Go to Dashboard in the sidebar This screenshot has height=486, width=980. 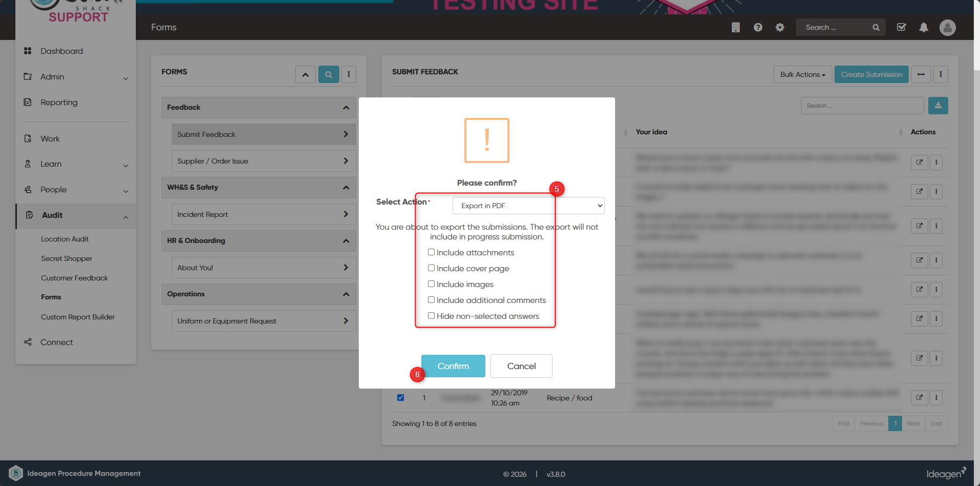62,51
